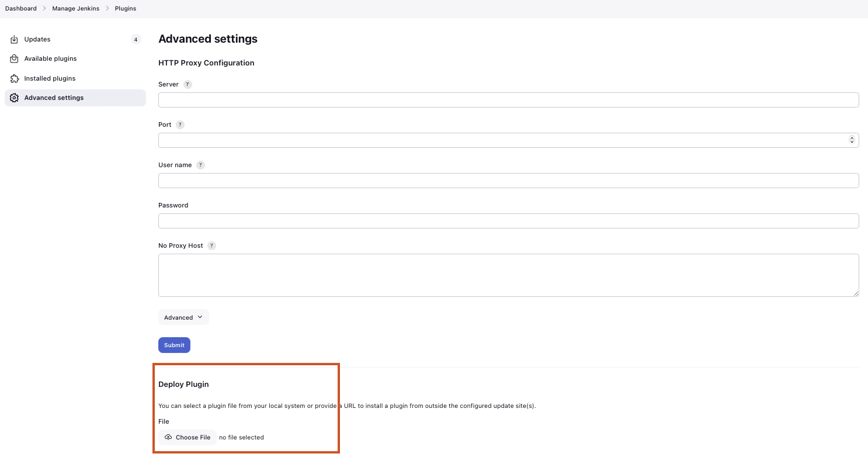Viewport: 868px width, 457px height.
Task: Increment the Port value using the stepper
Action: (852, 138)
